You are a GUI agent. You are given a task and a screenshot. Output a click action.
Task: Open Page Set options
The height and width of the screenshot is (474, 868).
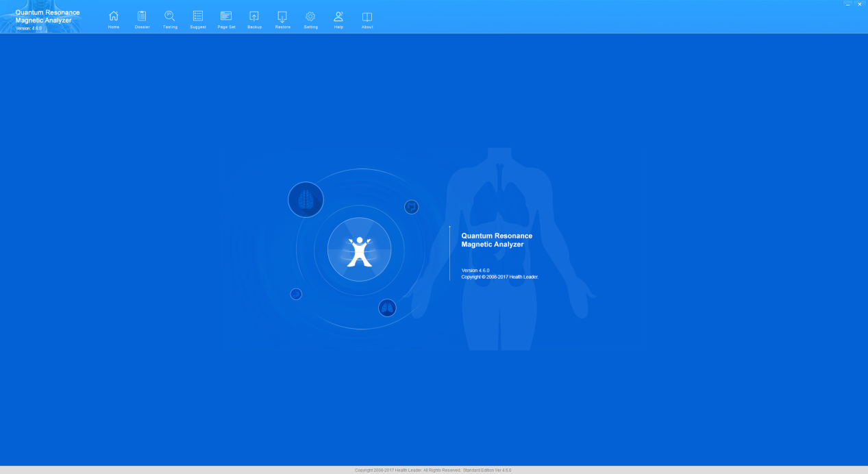coord(226,19)
